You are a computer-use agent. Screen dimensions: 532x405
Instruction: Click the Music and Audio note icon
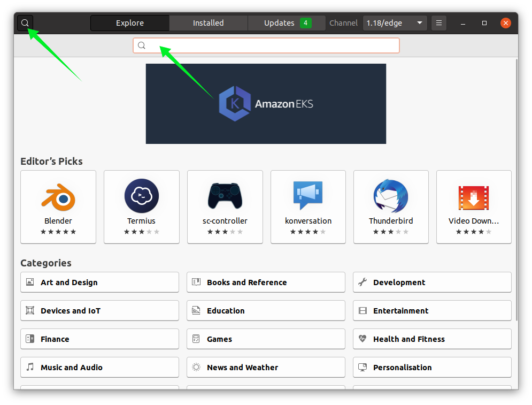pos(30,367)
